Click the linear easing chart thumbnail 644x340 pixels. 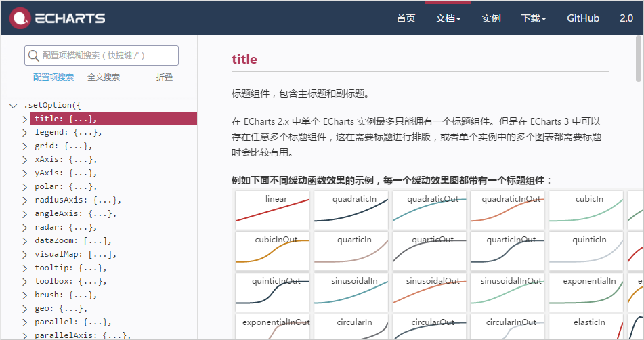273,210
